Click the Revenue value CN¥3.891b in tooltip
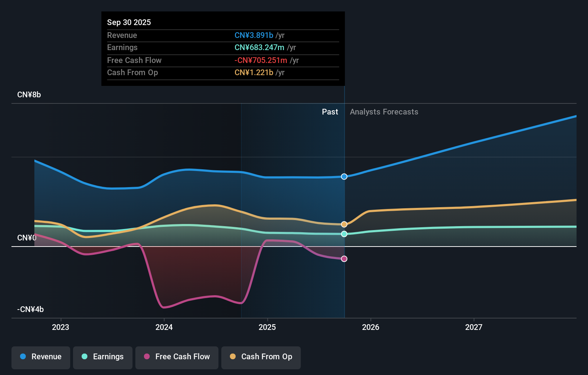The image size is (588, 375). click(254, 35)
